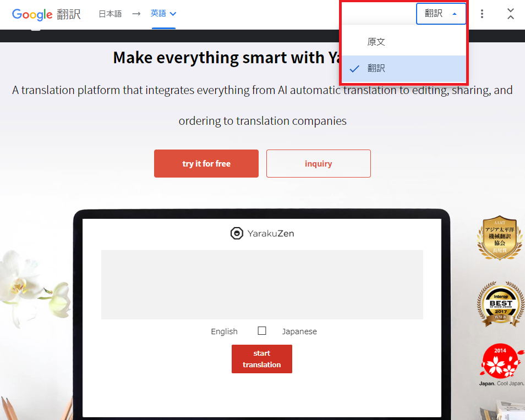Select the checked 翻訳 option in the dropdown
Screen dimensions: 525x420
[404, 69]
